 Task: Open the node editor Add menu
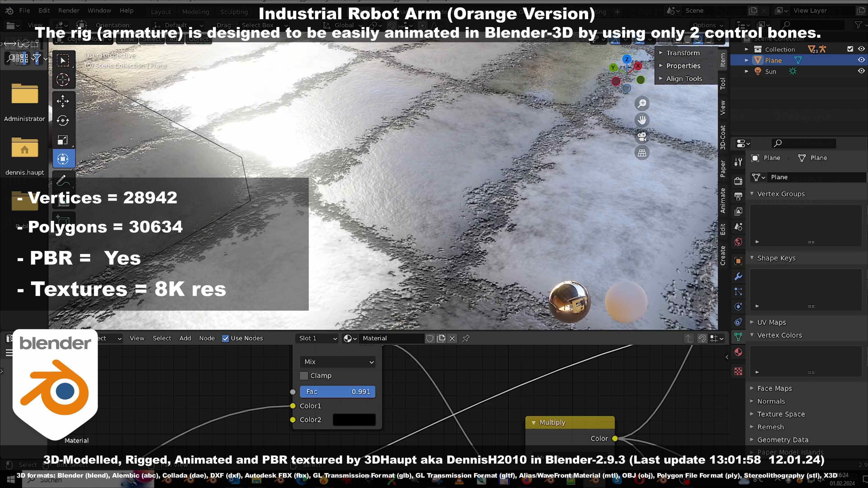point(185,338)
